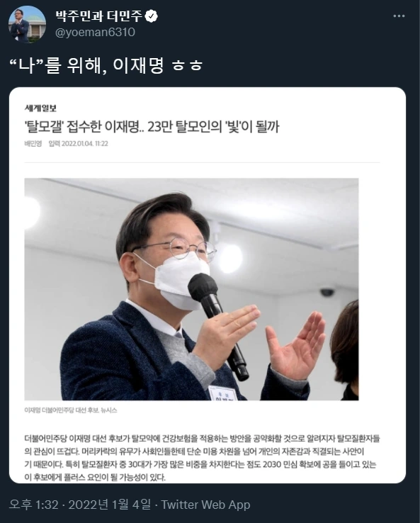Click the Twitter Web App source link
The image size is (420, 523).
click(x=205, y=505)
